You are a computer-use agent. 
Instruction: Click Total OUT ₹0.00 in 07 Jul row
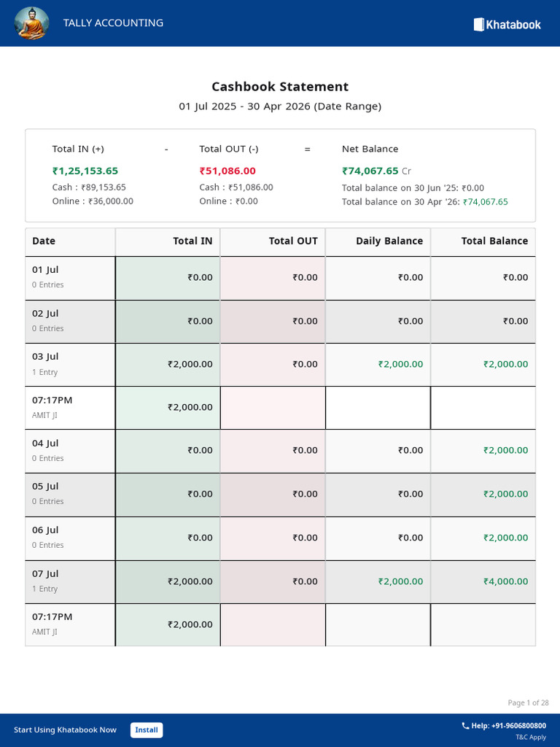click(x=305, y=581)
